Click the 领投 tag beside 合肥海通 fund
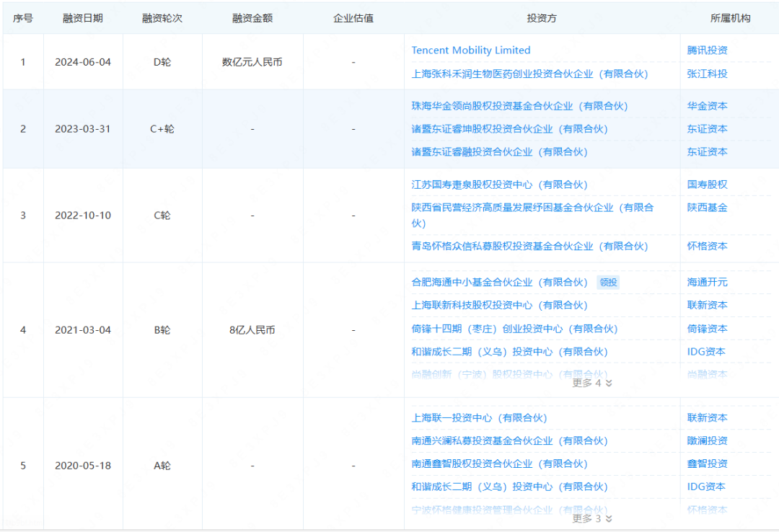 point(607,282)
